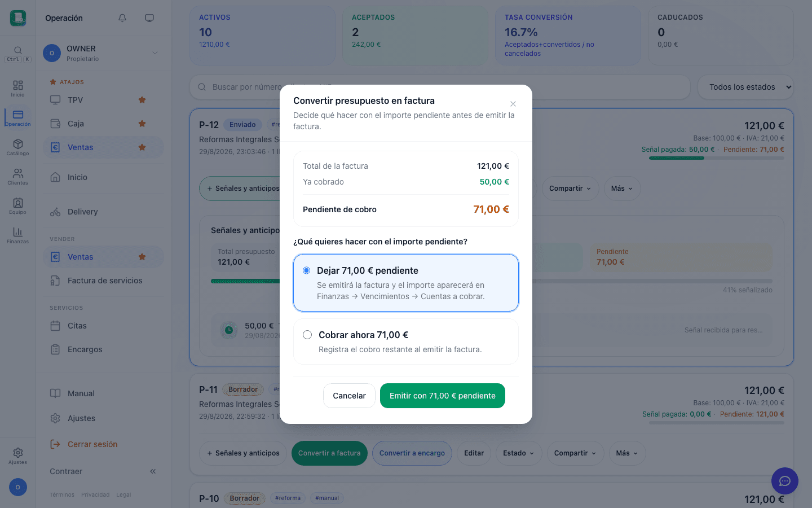812x508 pixels.
Task: Open Equipo from the icon rail
Action: click(x=18, y=206)
